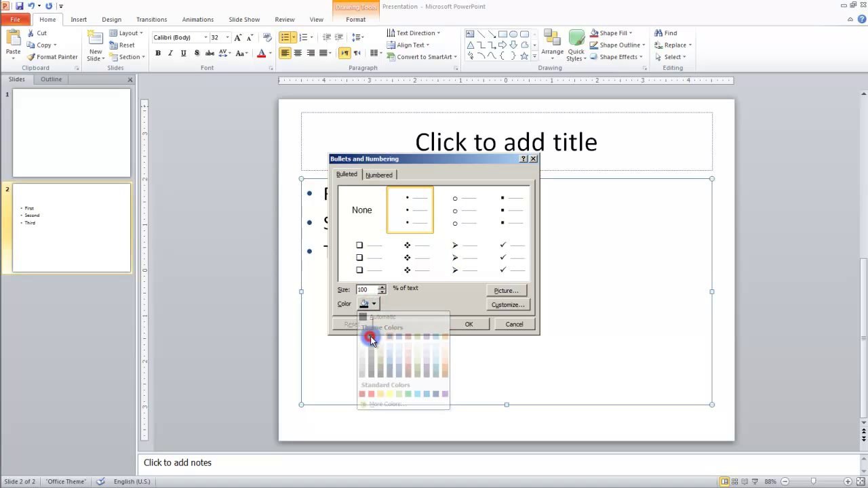
Task: Click Cancel in Bullets and Numbering
Action: coord(514,324)
